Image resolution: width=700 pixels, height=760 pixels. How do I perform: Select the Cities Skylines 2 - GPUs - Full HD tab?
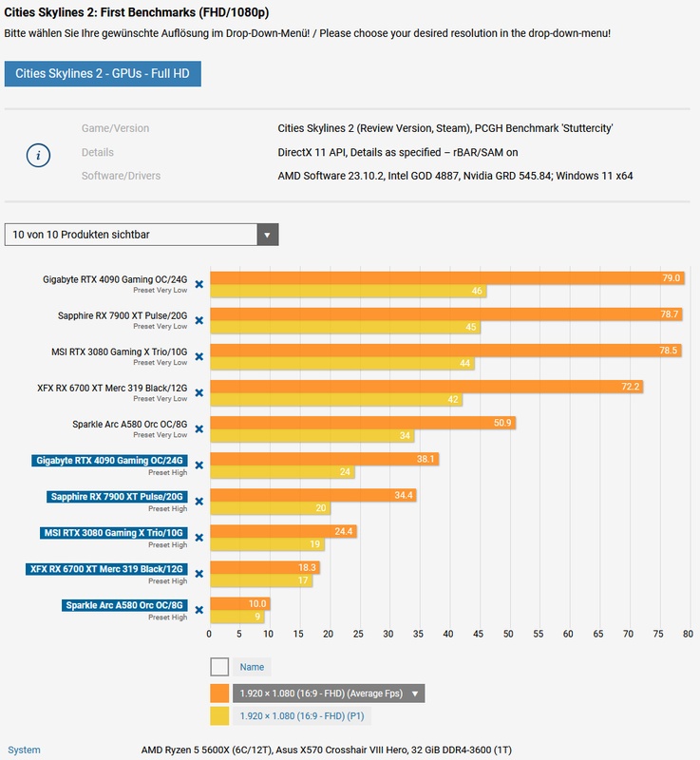[103, 74]
